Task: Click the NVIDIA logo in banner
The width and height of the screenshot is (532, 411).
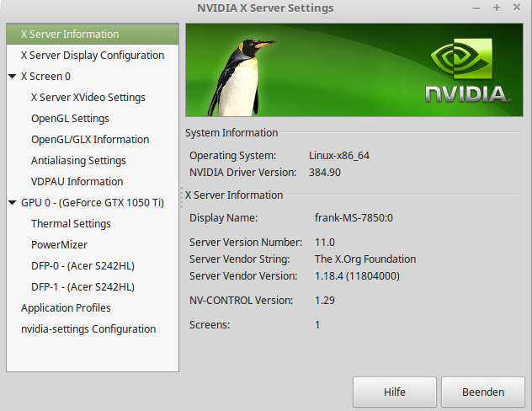Action: click(468, 70)
